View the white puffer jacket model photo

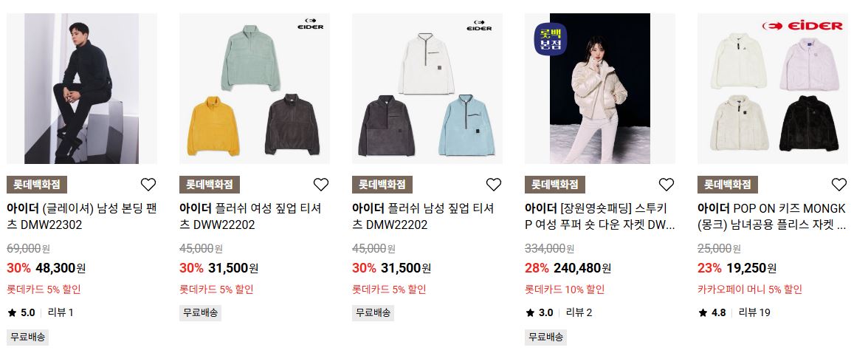600,89
